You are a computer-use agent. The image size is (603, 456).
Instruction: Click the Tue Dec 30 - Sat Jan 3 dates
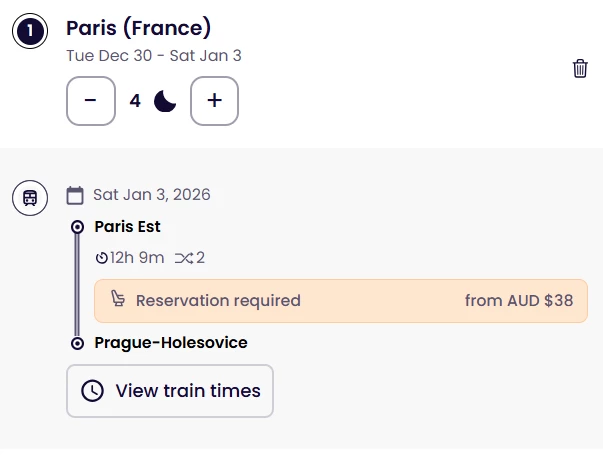(154, 56)
